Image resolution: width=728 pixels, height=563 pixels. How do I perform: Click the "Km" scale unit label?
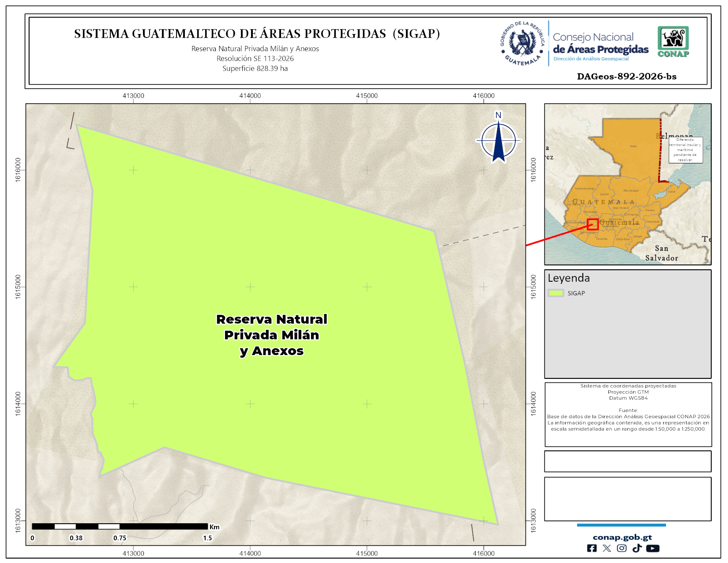pyautogui.click(x=214, y=527)
